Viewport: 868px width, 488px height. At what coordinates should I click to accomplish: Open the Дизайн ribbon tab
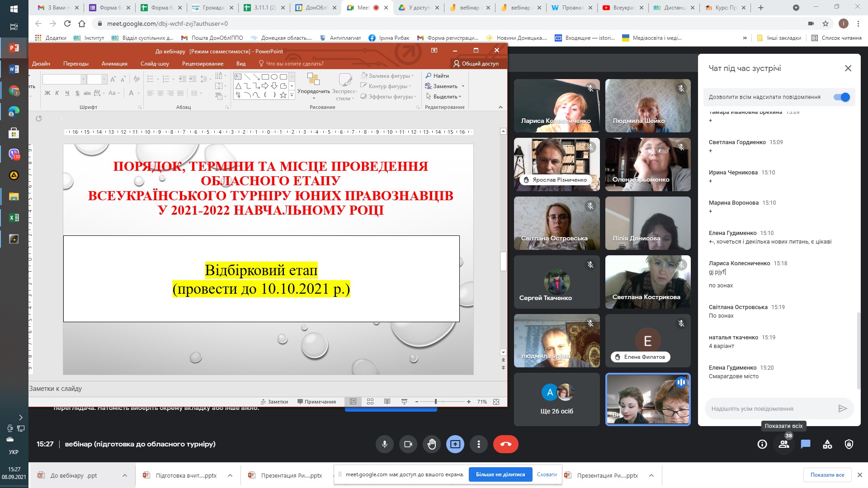pos(41,64)
